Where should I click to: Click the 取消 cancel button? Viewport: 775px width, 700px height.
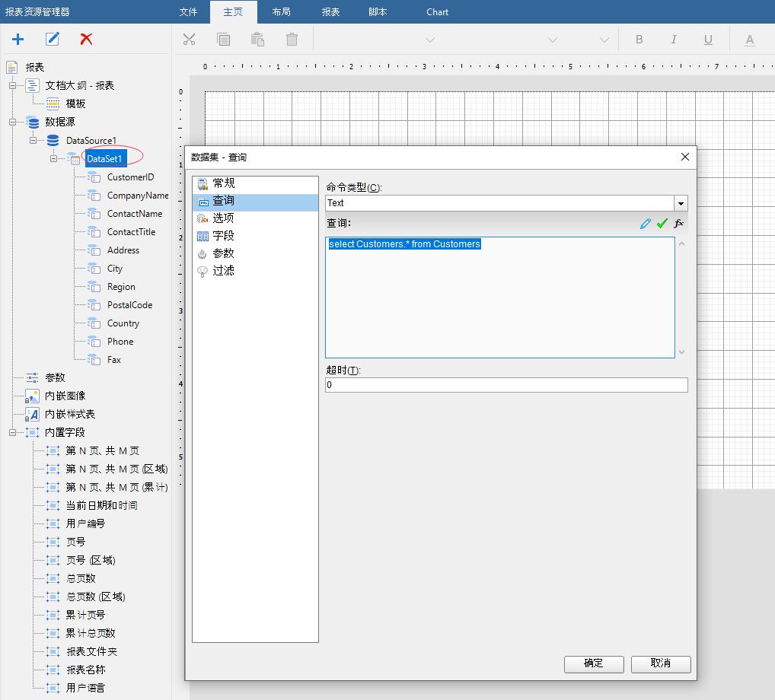661,663
